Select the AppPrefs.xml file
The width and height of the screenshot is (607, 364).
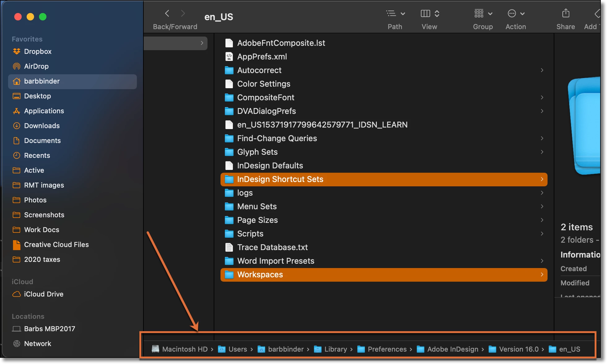pos(262,57)
